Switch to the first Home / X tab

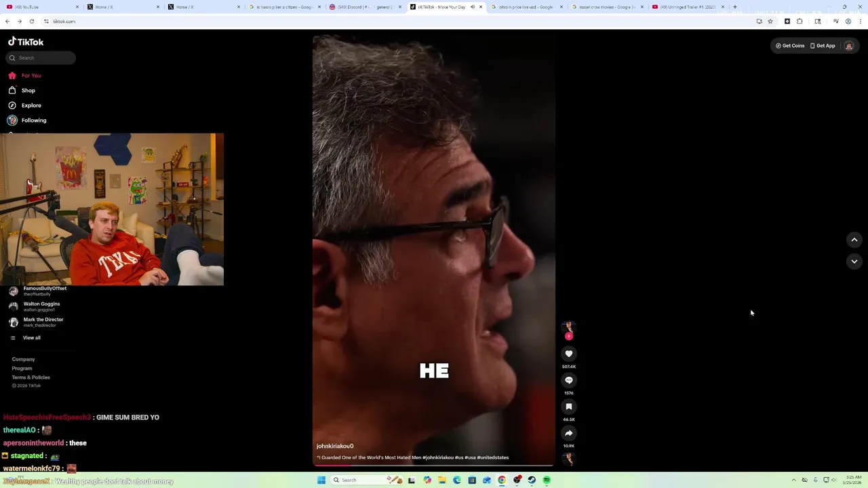(x=122, y=7)
